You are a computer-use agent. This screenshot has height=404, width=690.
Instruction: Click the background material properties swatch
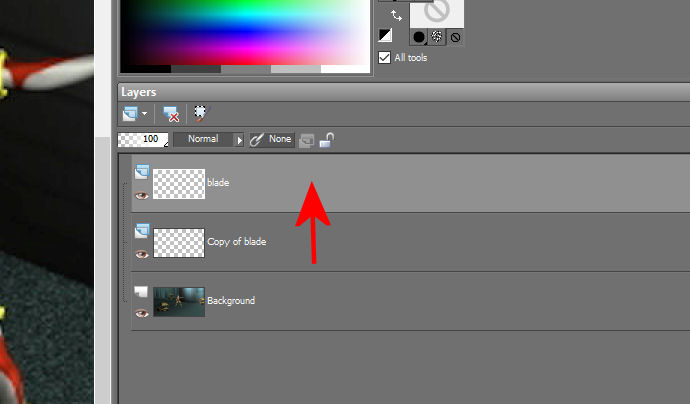coord(437,13)
